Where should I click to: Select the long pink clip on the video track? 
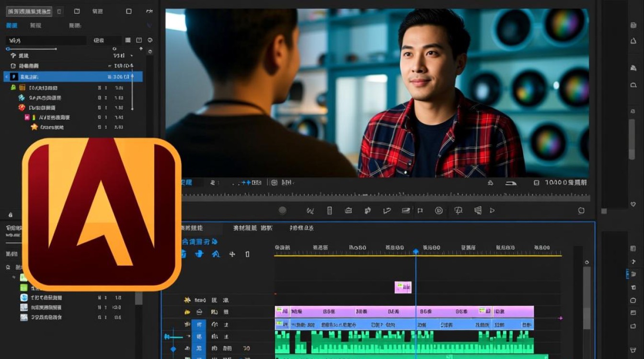[404, 312]
